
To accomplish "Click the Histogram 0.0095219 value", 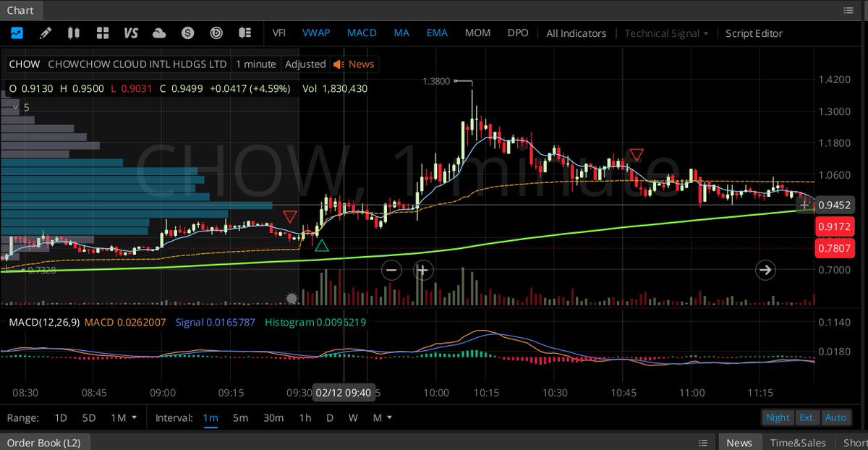I will point(315,322).
